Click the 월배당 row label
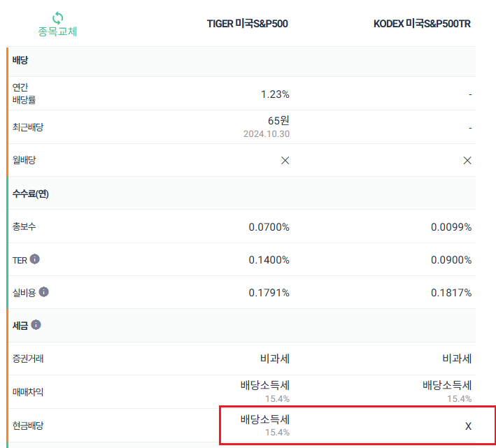Screen dimensions: 496x448 coord(24,160)
